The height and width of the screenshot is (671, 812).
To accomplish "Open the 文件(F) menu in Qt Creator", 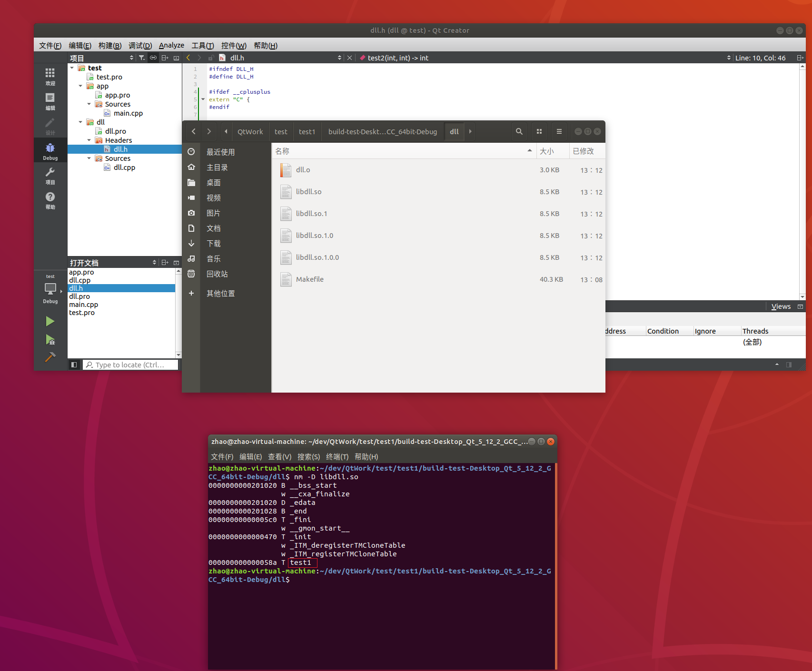I will [50, 45].
